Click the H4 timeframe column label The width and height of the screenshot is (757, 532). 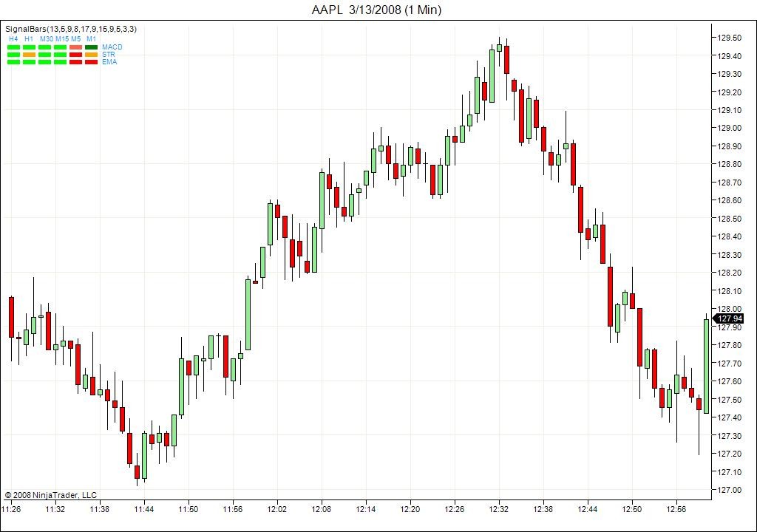[x=13, y=38]
